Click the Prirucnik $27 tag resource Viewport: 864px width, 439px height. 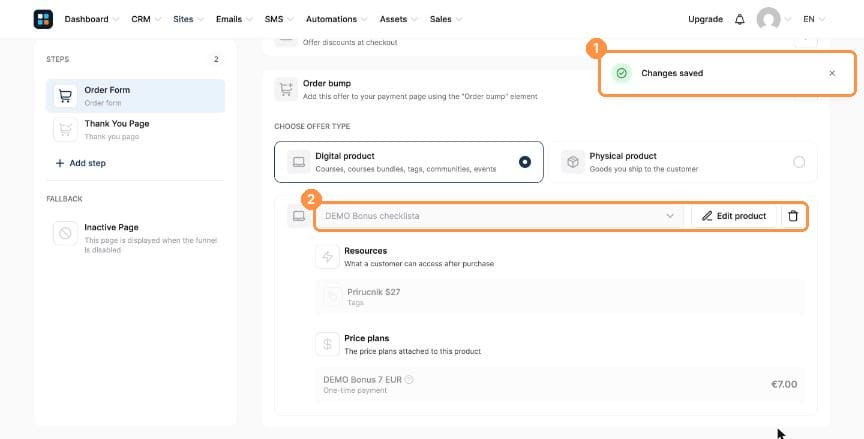click(560, 297)
